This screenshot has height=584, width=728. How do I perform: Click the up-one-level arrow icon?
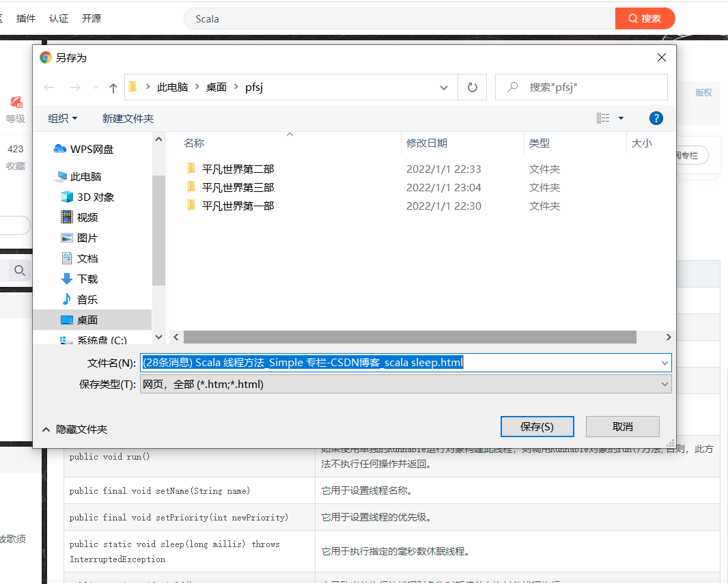point(113,87)
